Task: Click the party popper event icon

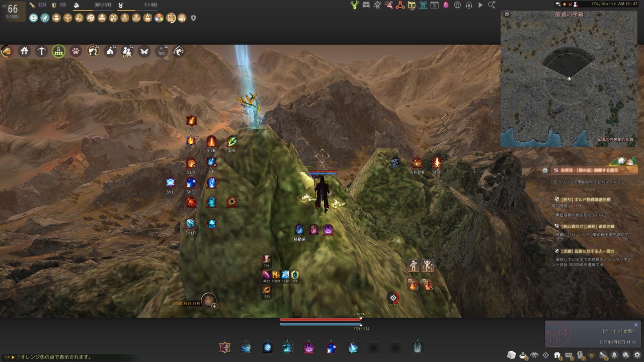Action: [x=389, y=5]
